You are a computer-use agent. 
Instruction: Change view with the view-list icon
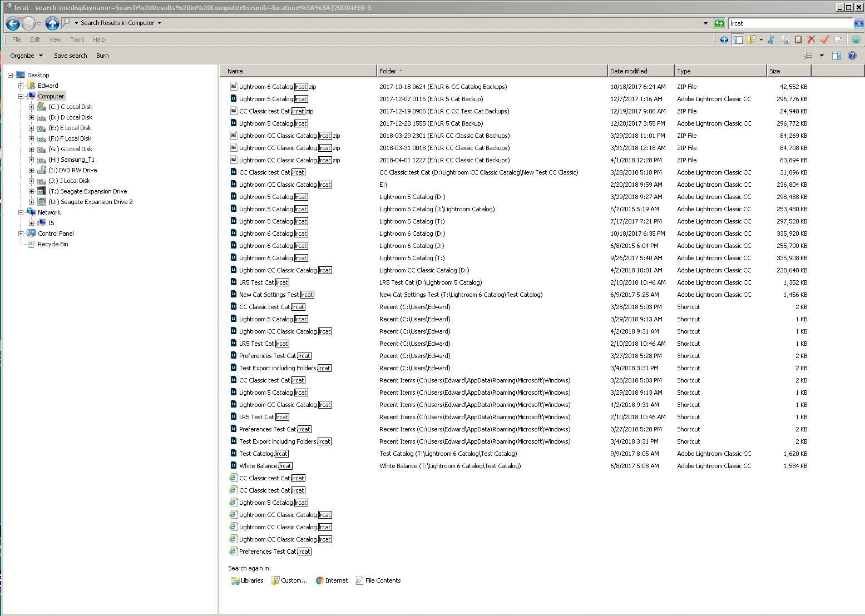point(808,56)
